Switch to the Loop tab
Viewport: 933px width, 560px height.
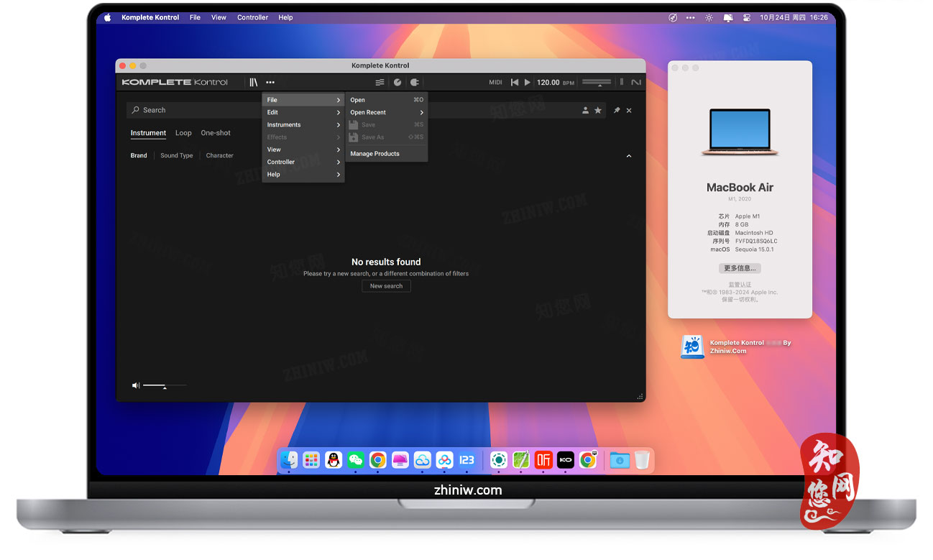(183, 133)
